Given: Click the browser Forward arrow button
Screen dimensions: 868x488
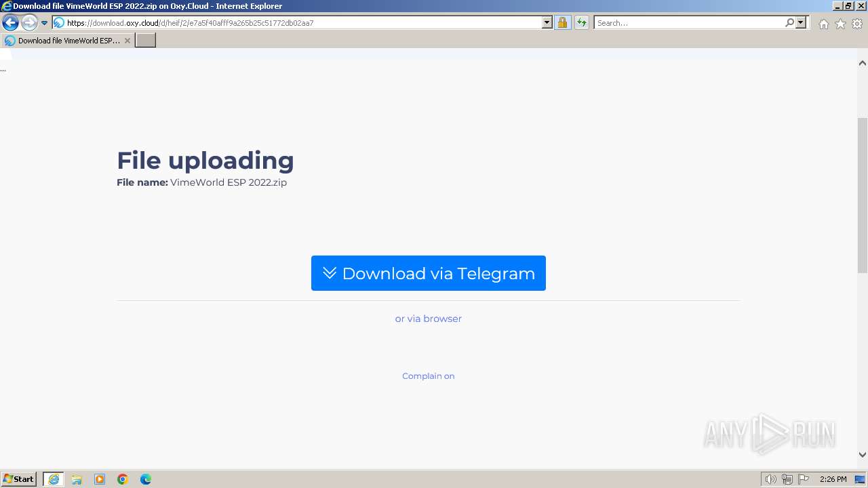Looking at the screenshot, I should point(29,23).
